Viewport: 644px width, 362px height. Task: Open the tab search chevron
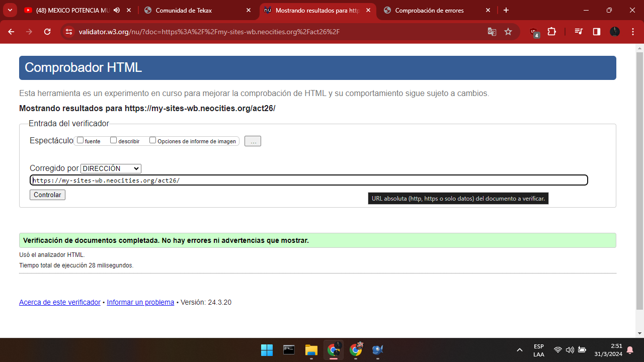click(10, 10)
